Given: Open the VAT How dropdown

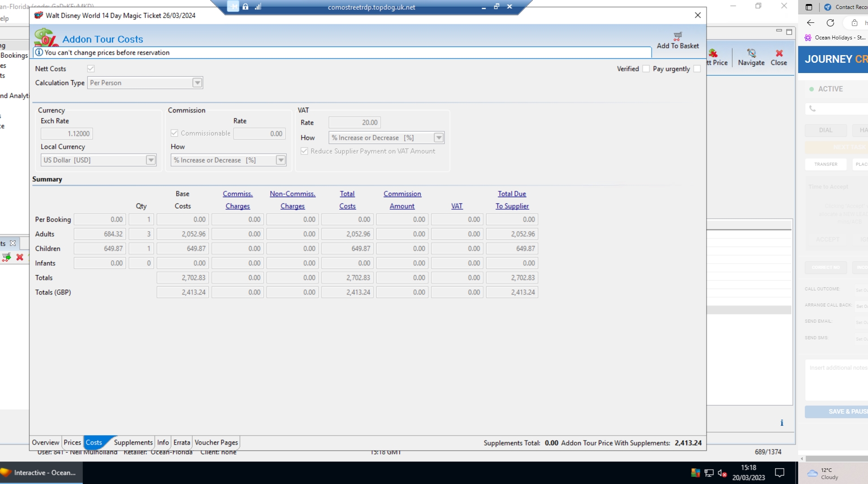Looking at the screenshot, I should click(x=439, y=138).
